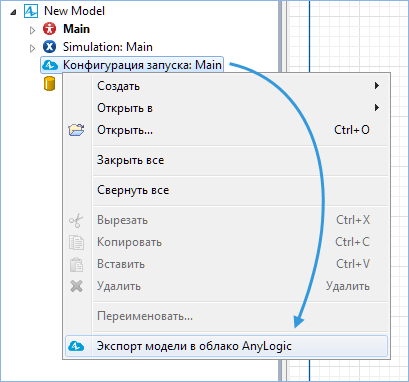Click the Переименовать... menu entry
This screenshot has height=382, width=409.
click(226, 316)
